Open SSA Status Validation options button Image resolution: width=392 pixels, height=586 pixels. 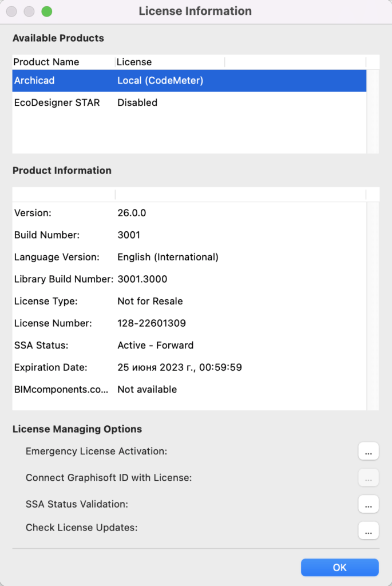coord(369,504)
